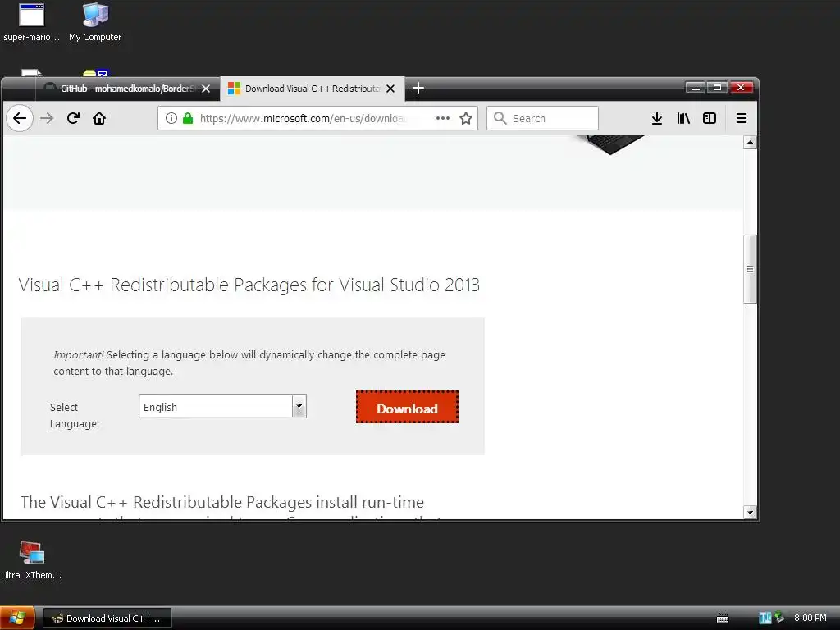Click the Microsoft favicon on active tab
The height and width of the screenshot is (630, 840).
coord(234,89)
